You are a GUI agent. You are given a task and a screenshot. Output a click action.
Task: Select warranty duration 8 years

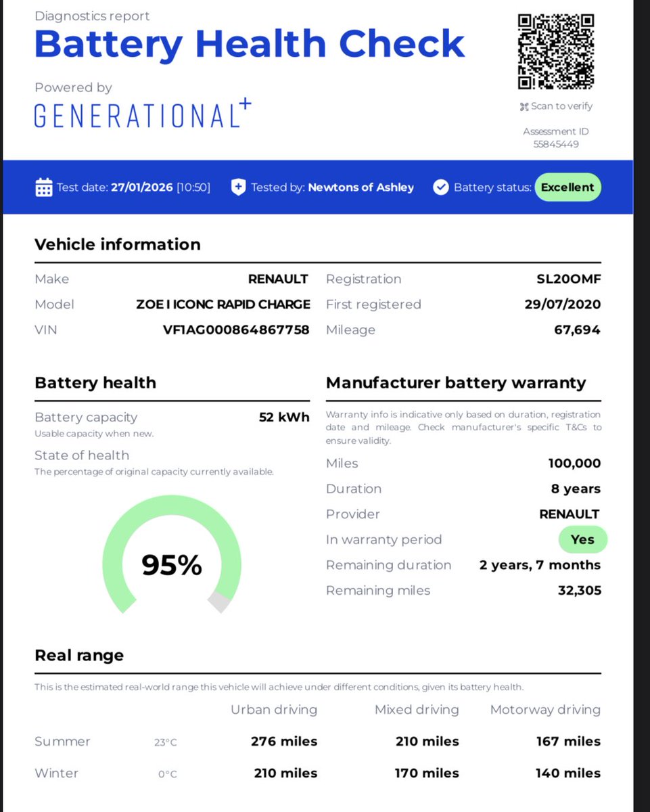coord(576,489)
